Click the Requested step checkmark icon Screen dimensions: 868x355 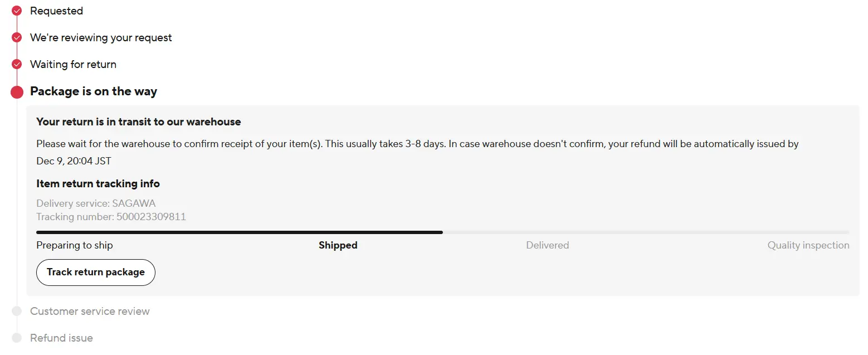(17, 11)
